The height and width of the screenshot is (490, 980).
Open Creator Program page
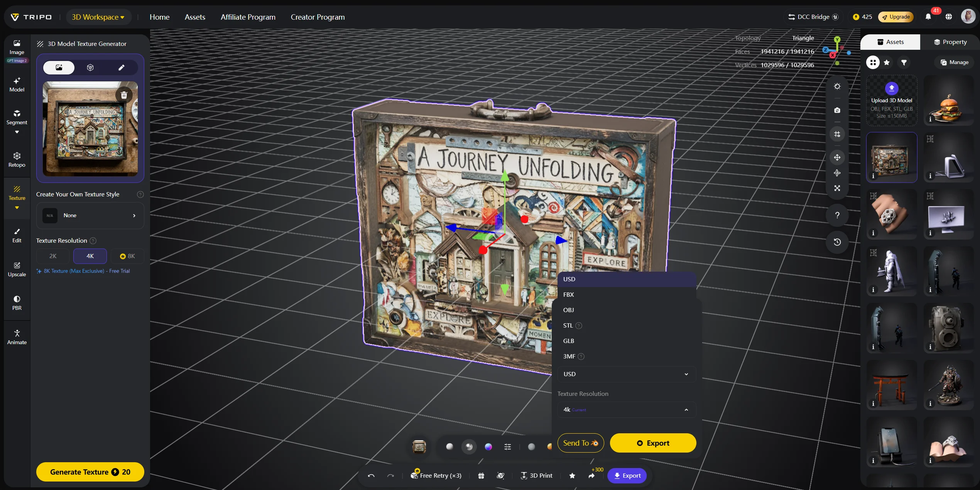tap(318, 17)
